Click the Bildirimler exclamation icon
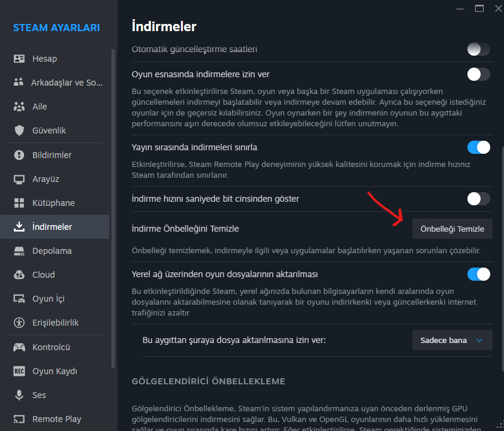The height and width of the screenshot is (431, 504). (19, 155)
